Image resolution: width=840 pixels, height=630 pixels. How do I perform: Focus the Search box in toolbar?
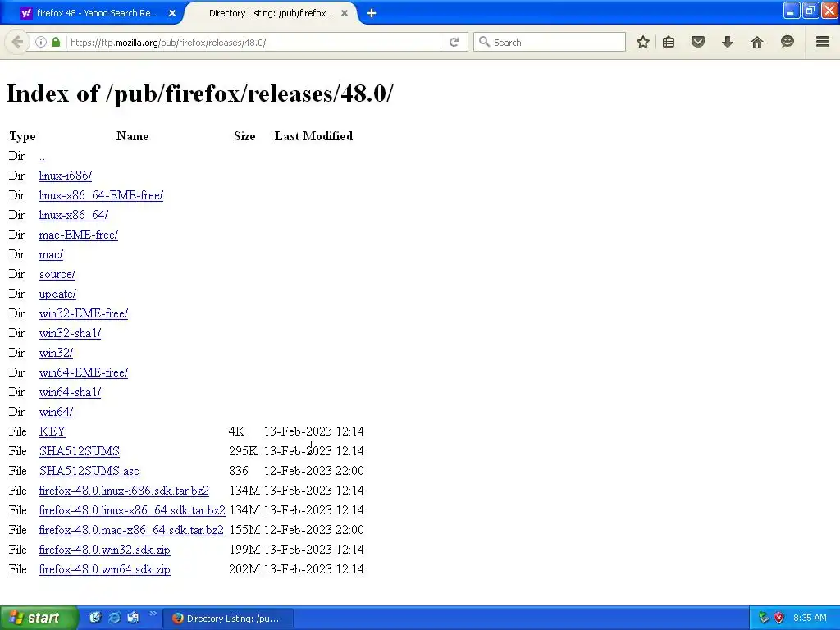tap(549, 43)
